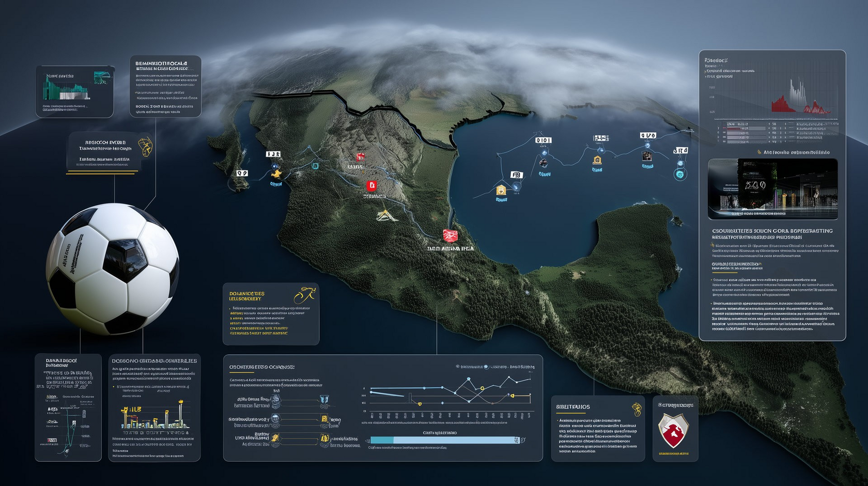Select the 3 74 label near the right route end
The image size is (868, 486).
[x=680, y=150]
